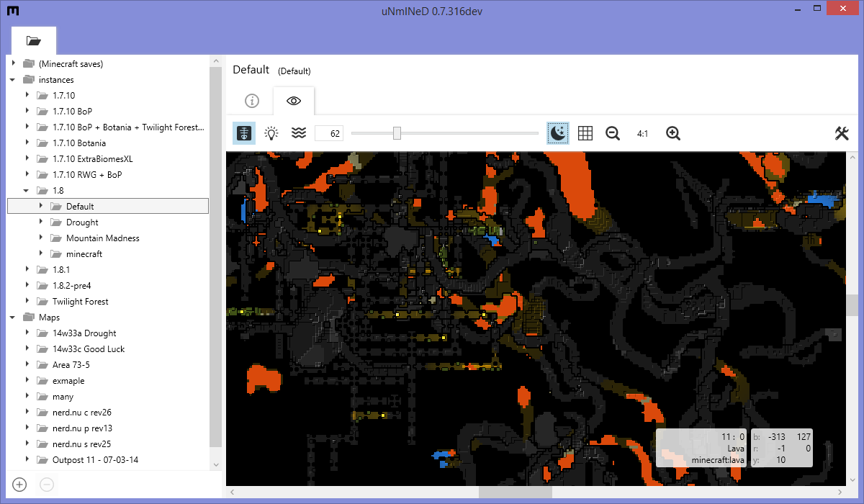Viewport: 864px width, 504px height.
Task: Toggle night mode moon icon
Action: [x=558, y=133]
